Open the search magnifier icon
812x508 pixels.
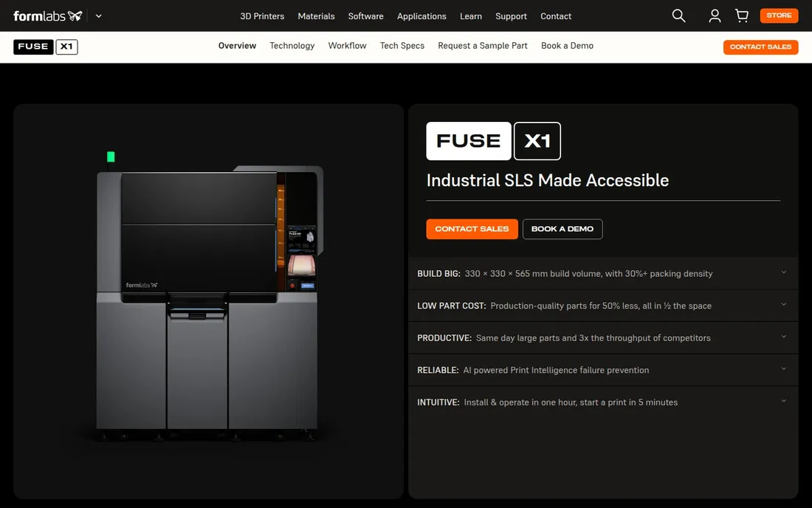click(x=678, y=16)
